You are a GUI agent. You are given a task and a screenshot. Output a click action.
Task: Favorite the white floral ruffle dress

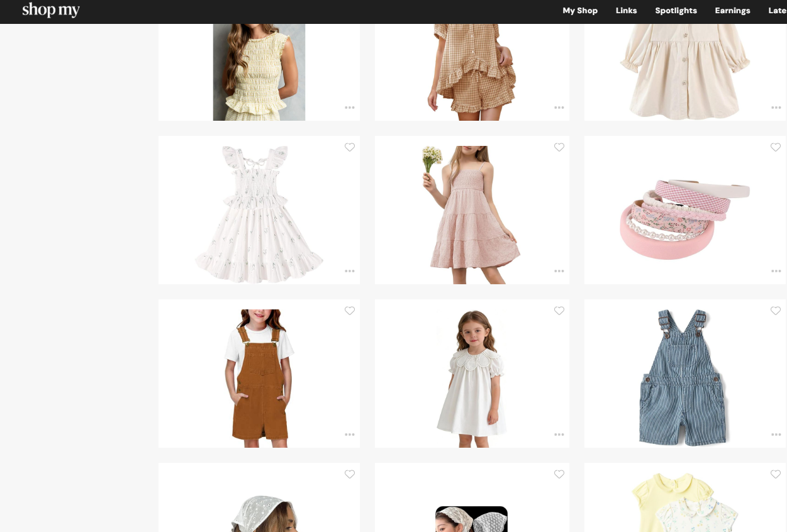[x=350, y=147]
